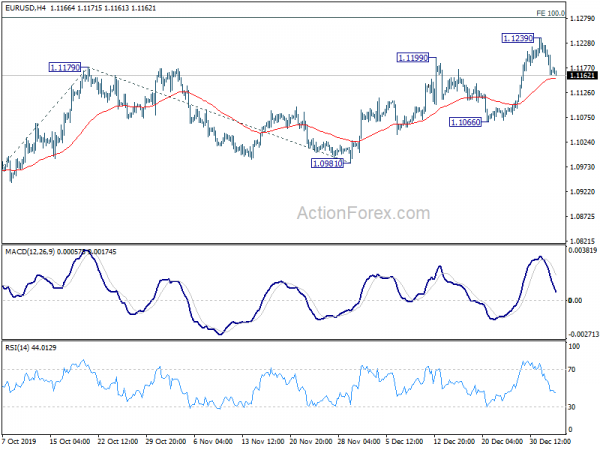600x450 pixels.
Task: Click the 1.08215 price axis value
Action: pyautogui.click(x=582, y=241)
